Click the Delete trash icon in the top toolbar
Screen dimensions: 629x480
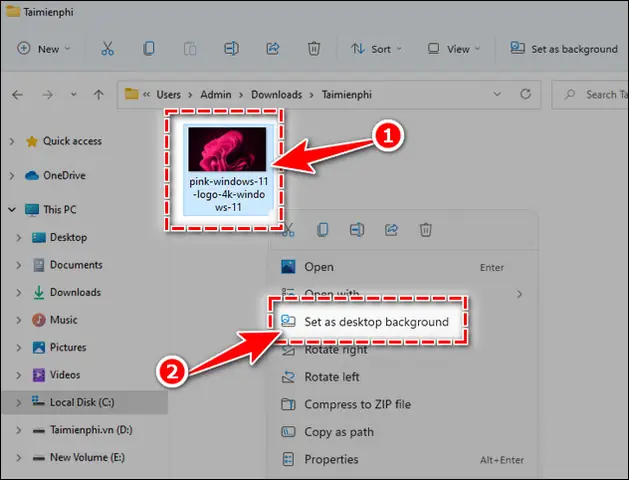click(314, 49)
